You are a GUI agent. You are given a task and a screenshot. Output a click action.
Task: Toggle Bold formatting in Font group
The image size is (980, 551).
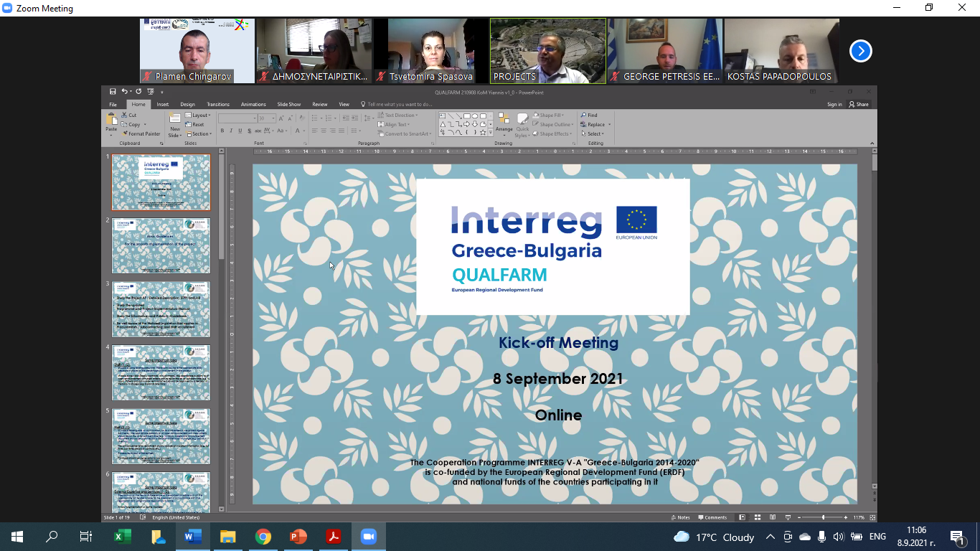(222, 131)
